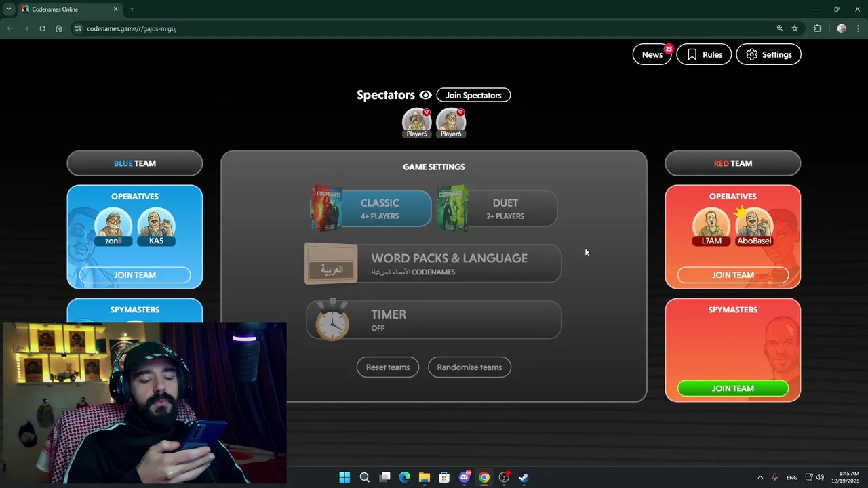The height and width of the screenshot is (488, 868).
Task: Open Steam from the taskbar
Action: [x=524, y=477]
